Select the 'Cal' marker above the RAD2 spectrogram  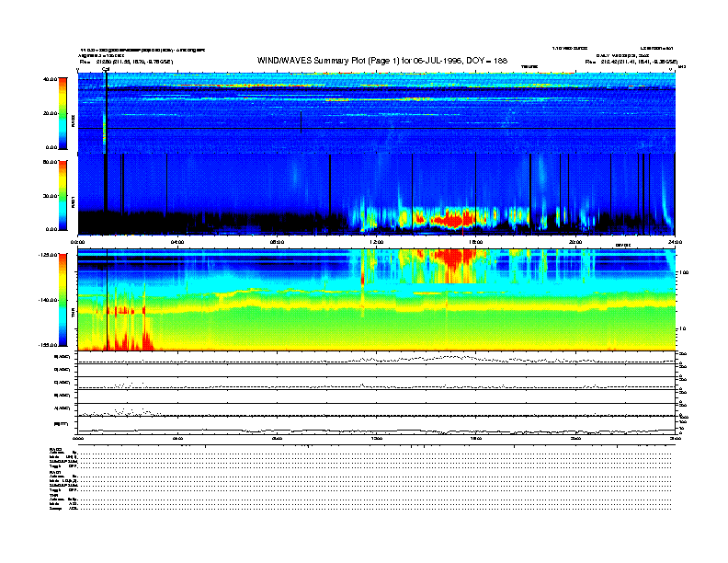pos(106,69)
